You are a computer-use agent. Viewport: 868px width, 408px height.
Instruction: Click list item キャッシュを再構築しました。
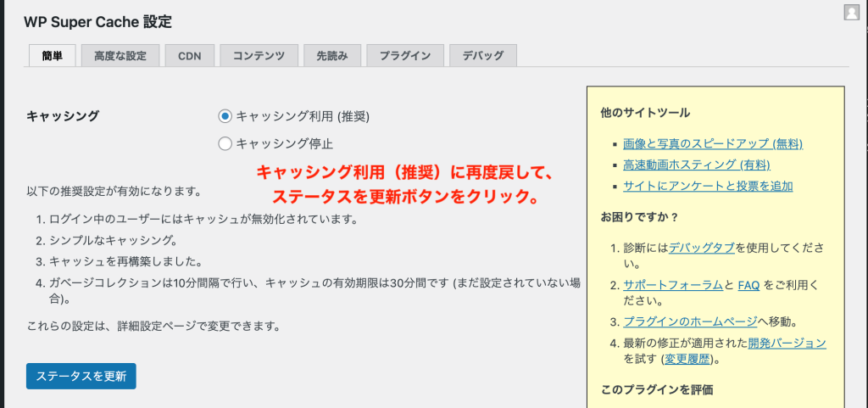click(x=125, y=261)
